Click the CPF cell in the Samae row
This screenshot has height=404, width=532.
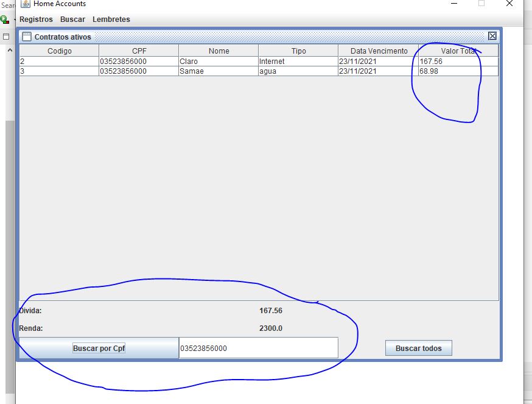tap(139, 71)
